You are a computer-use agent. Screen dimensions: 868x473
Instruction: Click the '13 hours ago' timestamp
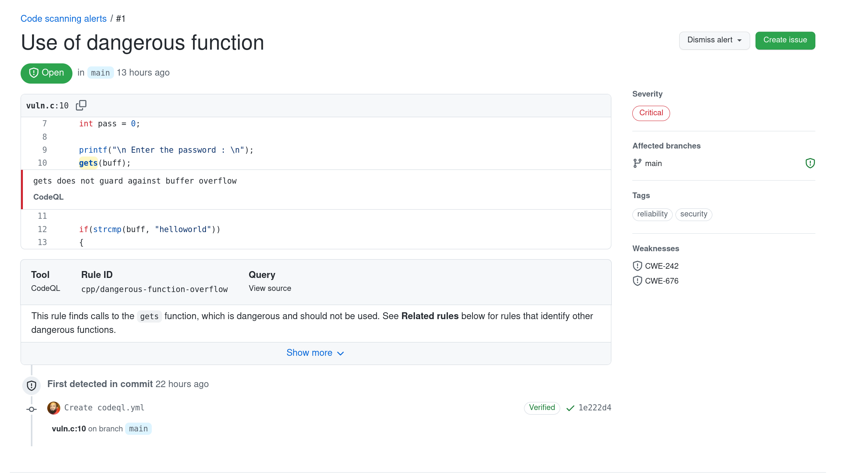(143, 73)
